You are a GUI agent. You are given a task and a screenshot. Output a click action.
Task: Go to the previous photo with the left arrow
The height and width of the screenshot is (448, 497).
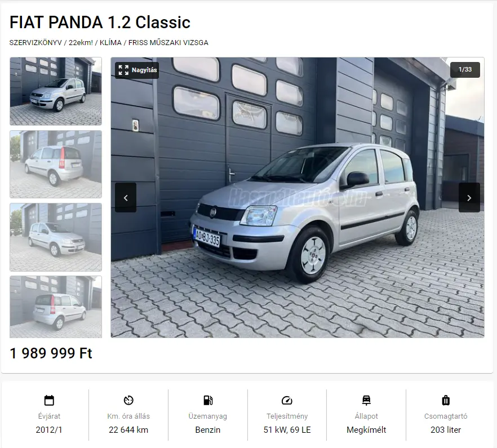(126, 198)
